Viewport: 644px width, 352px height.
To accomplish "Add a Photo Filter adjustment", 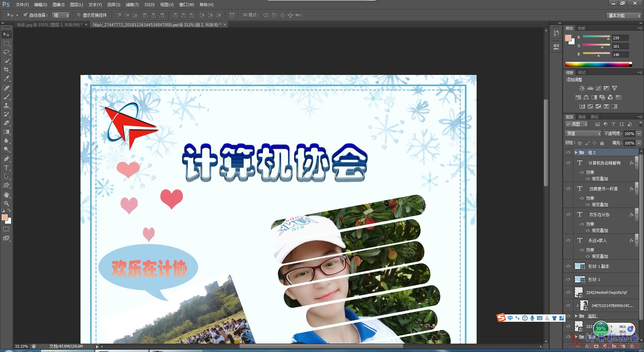I will (602, 97).
